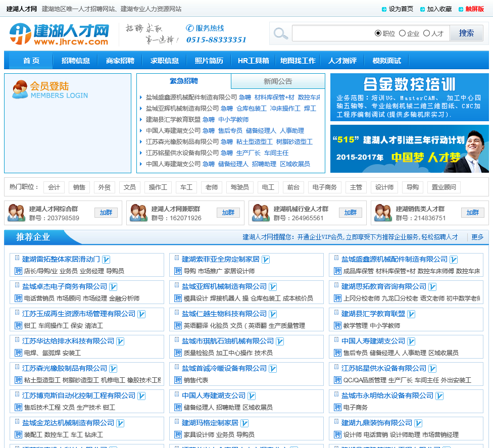The width and height of the screenshot is (493, 448).
Task: Click VIP badge next to 建湖九鼎装饰有限公司
Action: pyautogui.click(x=418, y=423)
